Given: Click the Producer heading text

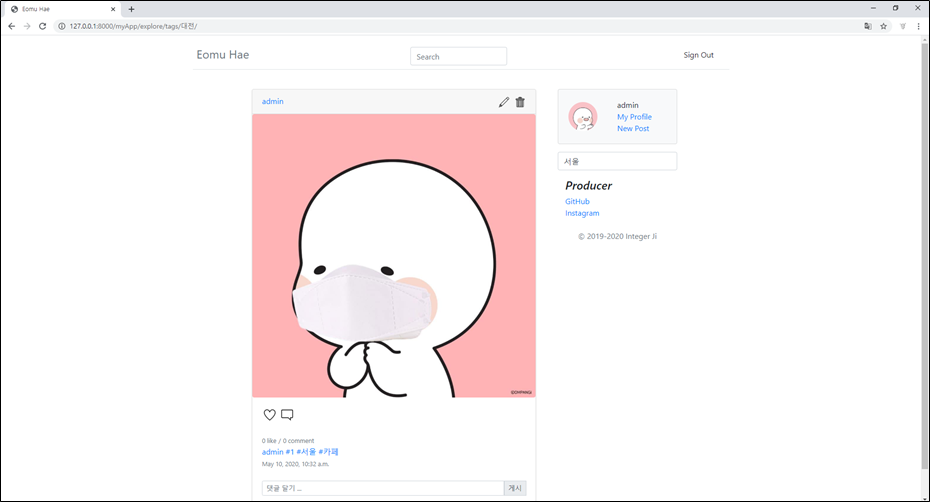Looking at the screenshot, I should pyautogui.click(x=588, y=186).
